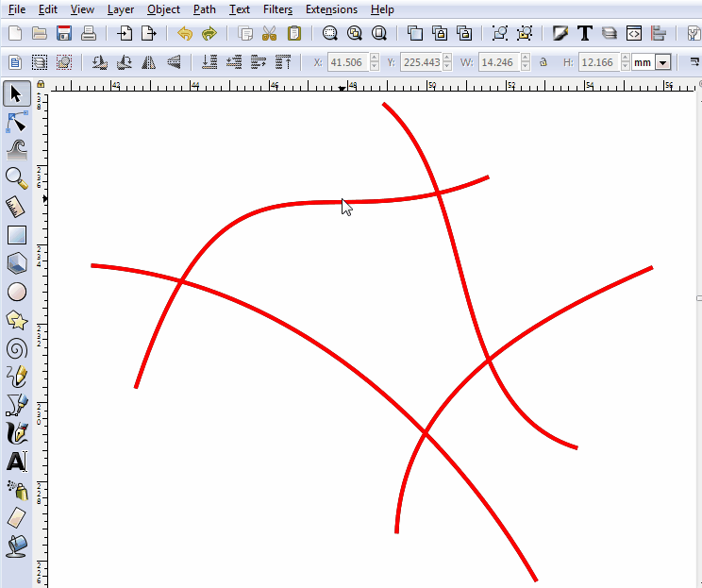Screen dimensions: 702x588
Task: Open Fill and Stroke dialog
Action: 560,34
